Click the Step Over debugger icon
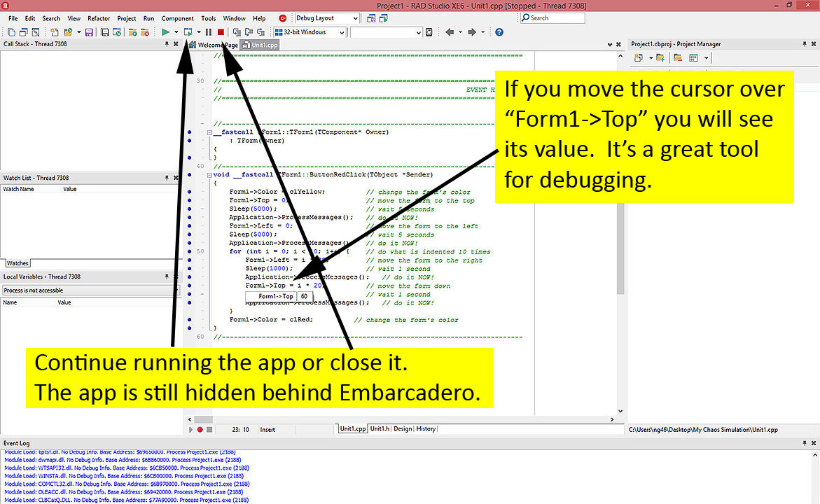The image size is (820, 504). tap(249, 32)
